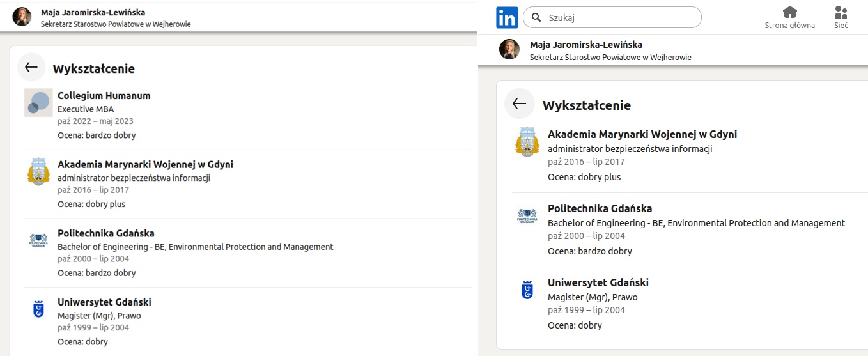The width and height of the screenshot is (868, 356).
Task: Click Akademia Marynarki Wojennej crest in right panel
Action: (x=527, y=142)
